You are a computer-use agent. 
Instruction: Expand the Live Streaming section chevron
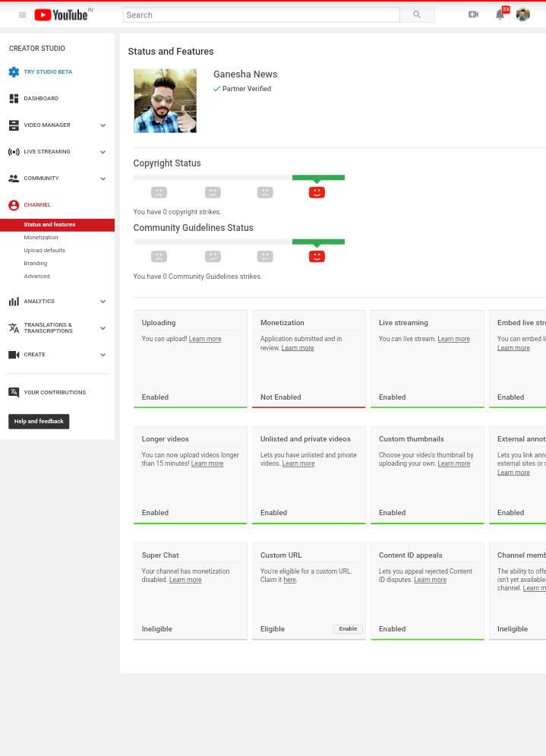103,152
